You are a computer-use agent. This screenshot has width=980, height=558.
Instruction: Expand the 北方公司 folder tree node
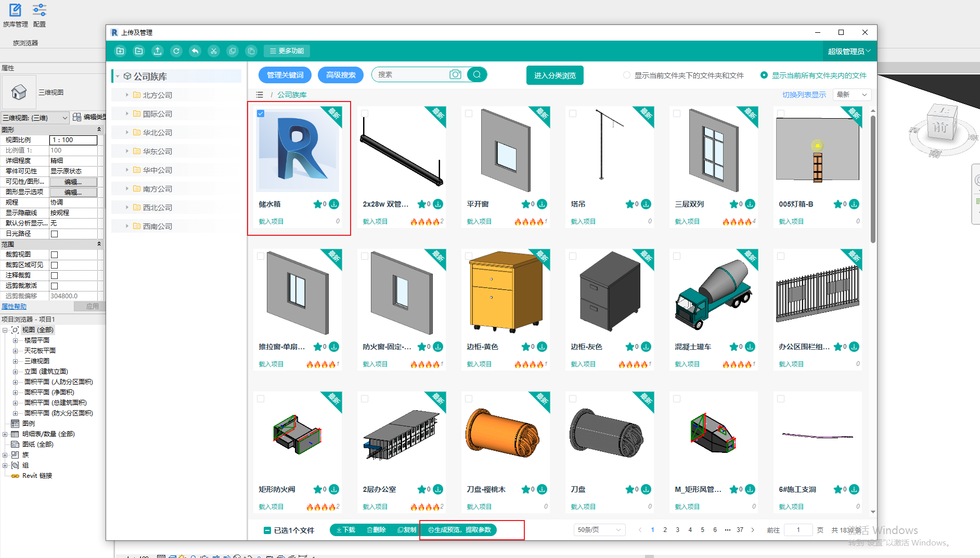click(x=127, y=95)
